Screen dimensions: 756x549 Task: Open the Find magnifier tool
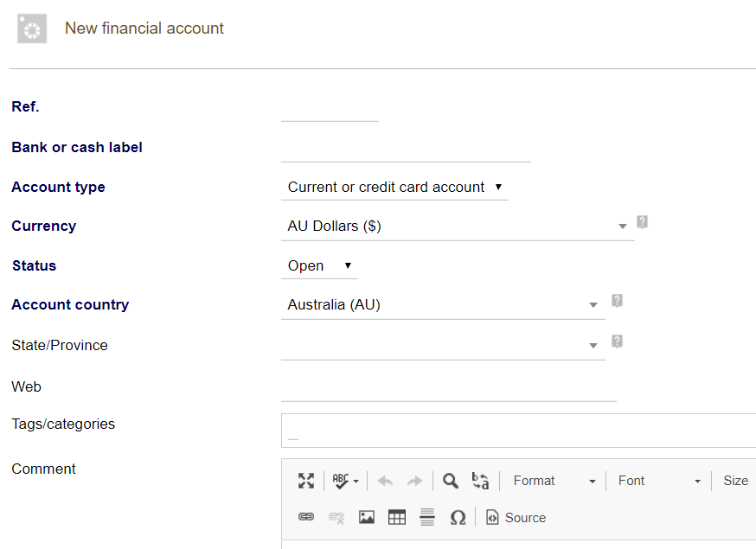pyautogui.click(x=451, y=481)
